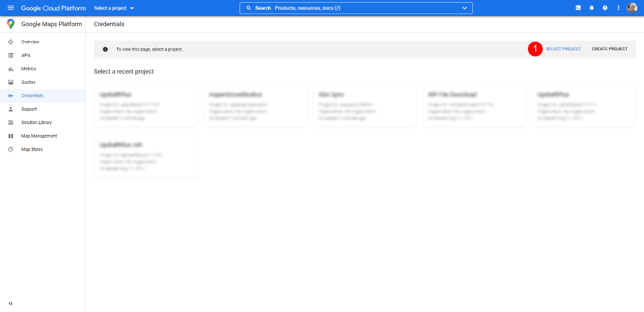Open the hamburger navigation menu
Viewport: 644px width, 312px height.
tap(10, 8)
